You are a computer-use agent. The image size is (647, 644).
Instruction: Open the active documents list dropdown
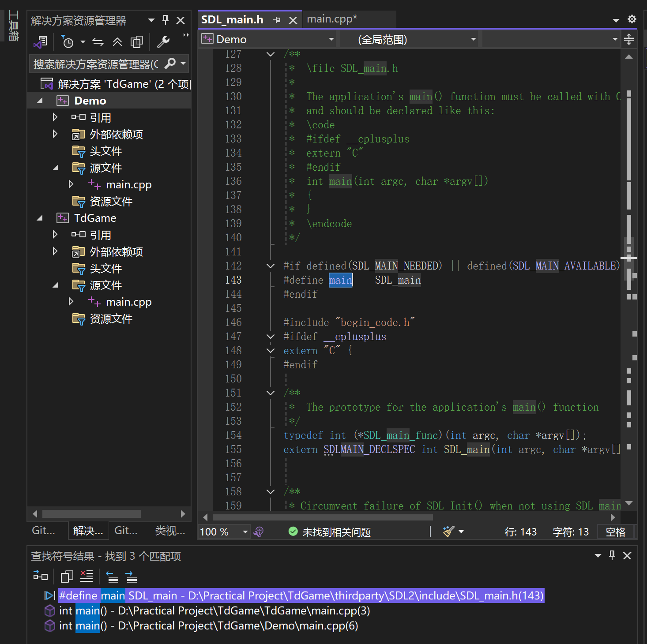tap(616, 20)
